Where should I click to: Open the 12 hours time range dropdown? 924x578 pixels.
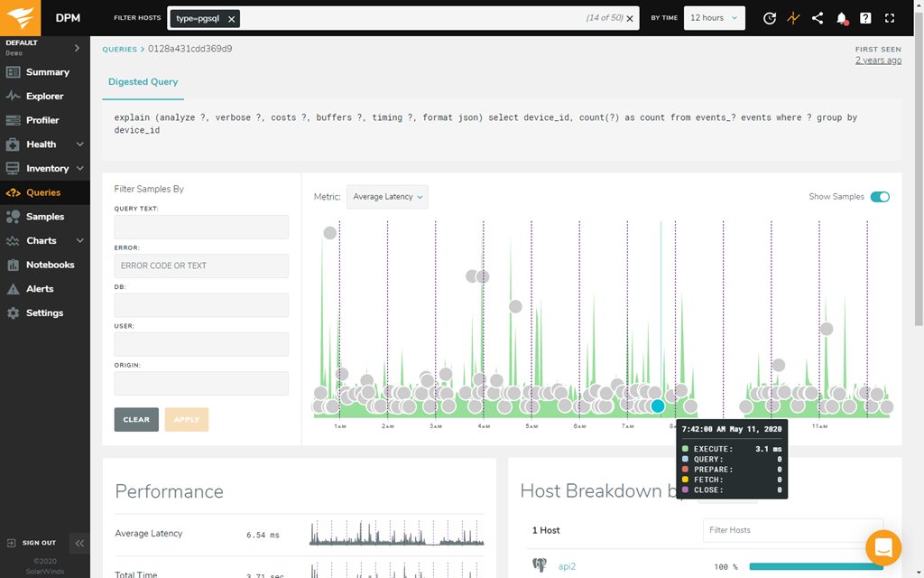714,18
